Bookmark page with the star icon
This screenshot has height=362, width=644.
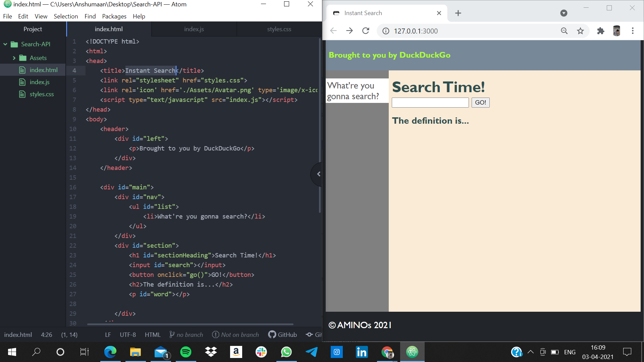point(580,31)
